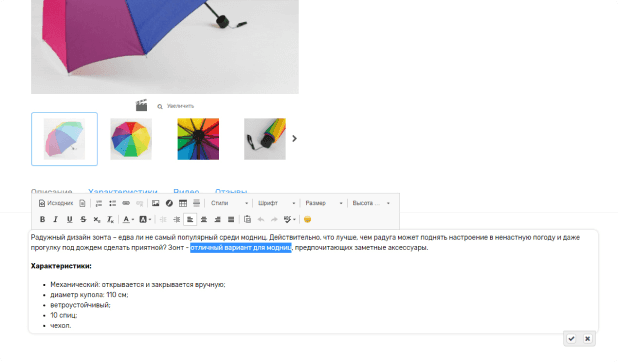Image resolution: width=618 pixels, height=362 pixels.
Task: Click the bullet Механический: открывается и закрывается вручную
Action: (138, 284)
